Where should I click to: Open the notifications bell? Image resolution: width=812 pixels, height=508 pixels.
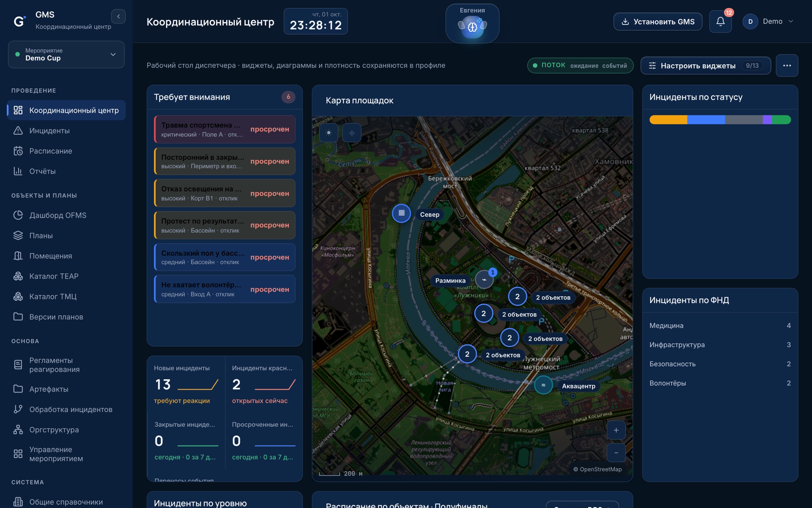(x=720, y=22)
